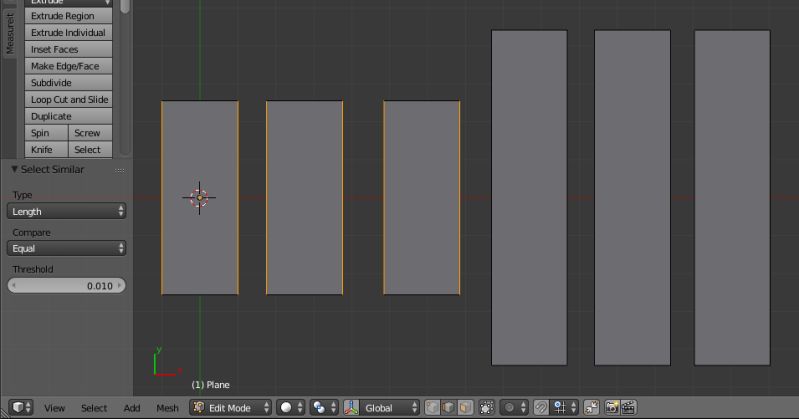The image size is (799, 419).
Task: Click OpenGL render animation clapper icon
Action: 628,407
